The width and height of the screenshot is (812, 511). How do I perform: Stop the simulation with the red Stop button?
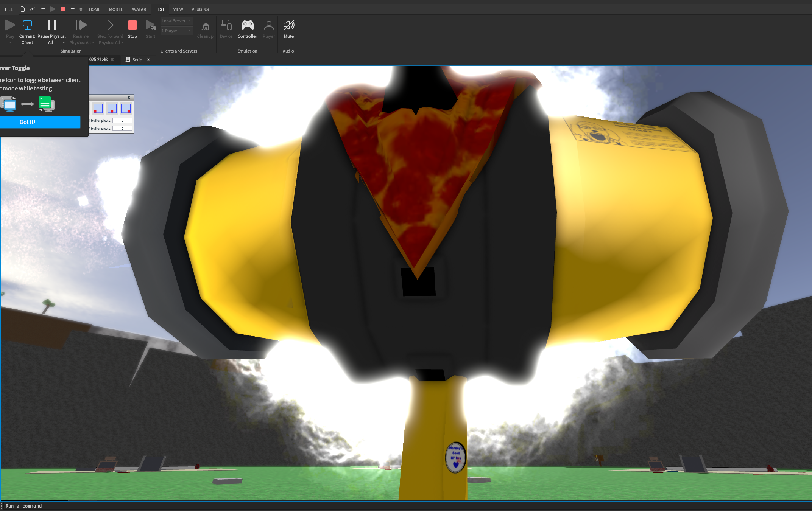point(132,25)
